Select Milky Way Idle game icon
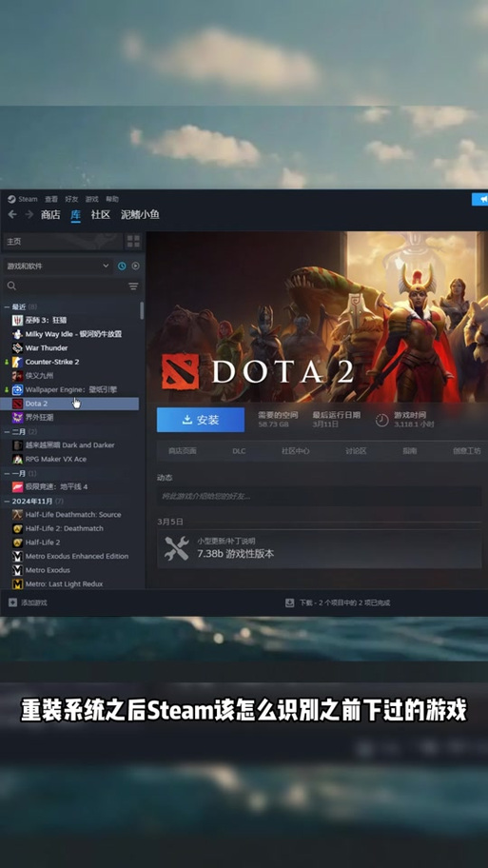The width and height of the screenshot is (488, 868). (x=18, y=334)
